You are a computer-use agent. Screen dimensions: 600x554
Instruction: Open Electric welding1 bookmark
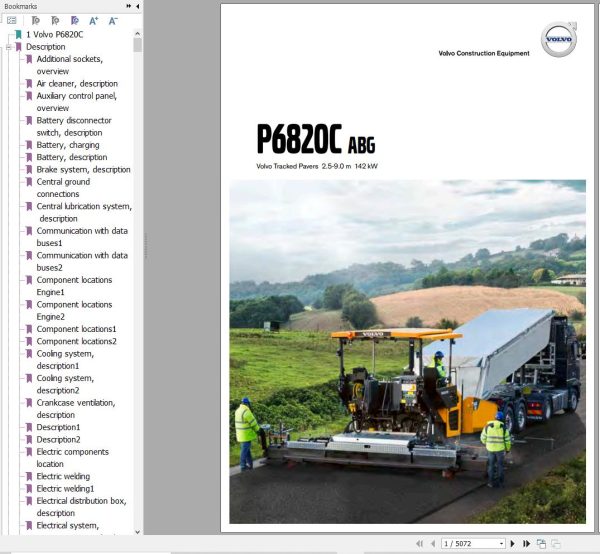pyautogui.click(x=65, y=488)
